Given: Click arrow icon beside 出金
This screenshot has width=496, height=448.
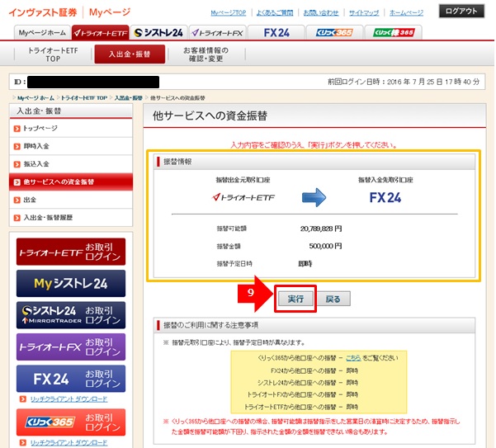Looking at the screenshot, I should pyautogui.click(x=17, y=200).
